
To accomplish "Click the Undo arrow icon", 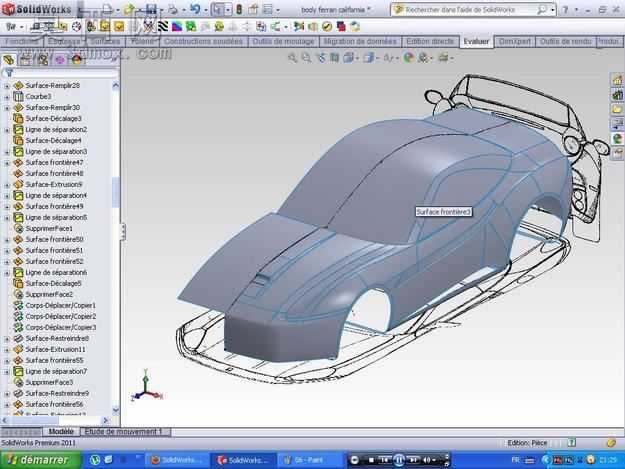I will click(195, 9).
